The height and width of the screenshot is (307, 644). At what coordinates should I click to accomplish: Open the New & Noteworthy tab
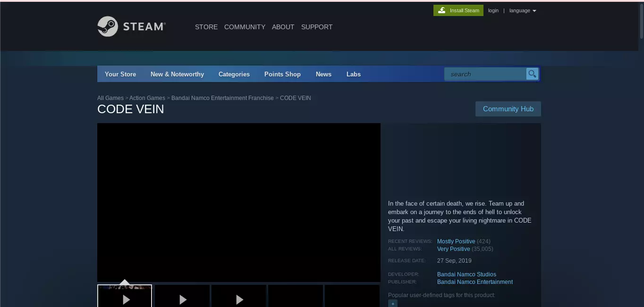[177, 74]
